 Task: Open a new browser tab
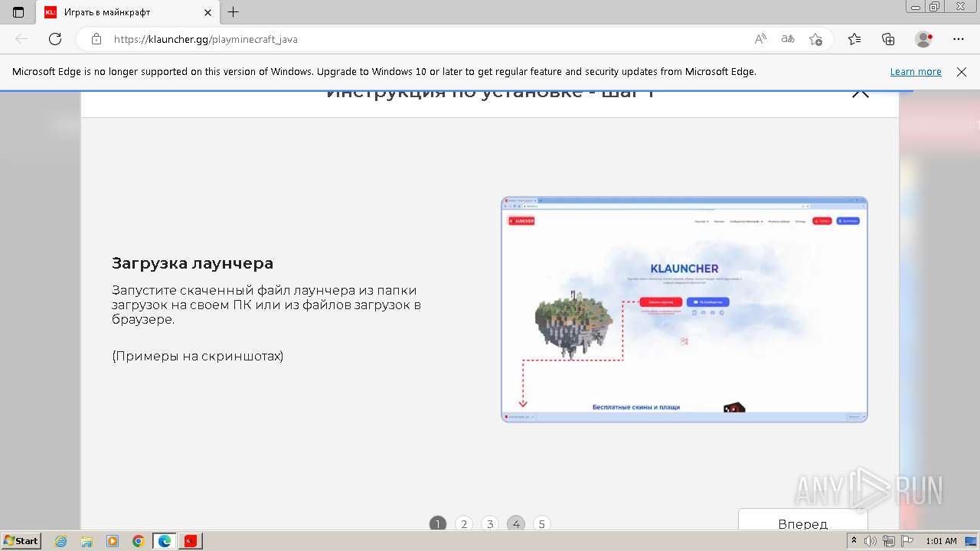[x=234, y=12]
